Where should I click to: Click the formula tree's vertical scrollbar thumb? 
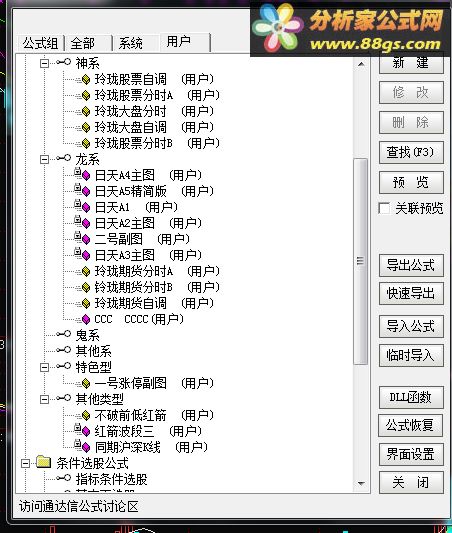pyautogui.click(x=361, y=261)
